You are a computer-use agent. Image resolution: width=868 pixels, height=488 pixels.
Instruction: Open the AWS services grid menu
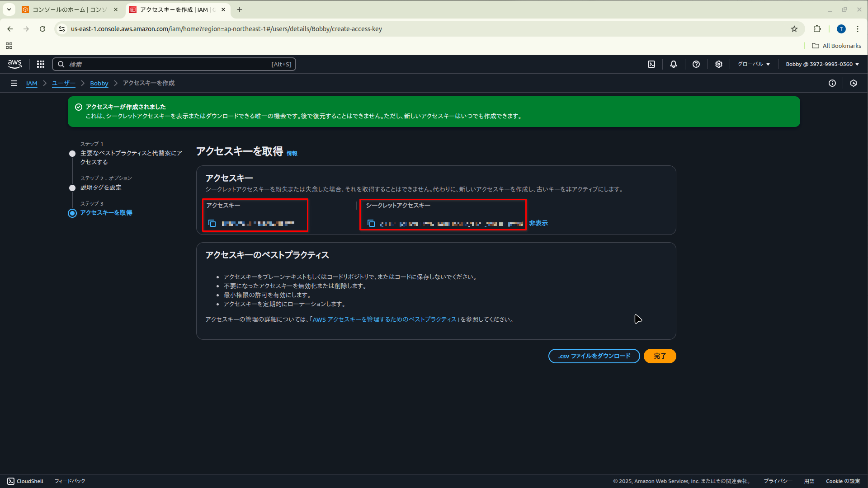[41, 64]
